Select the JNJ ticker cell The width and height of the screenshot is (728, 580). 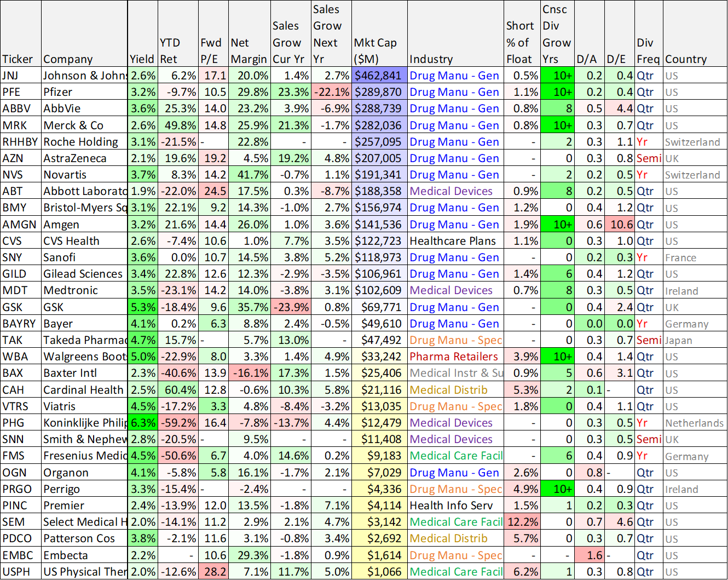tap(21, 76)
